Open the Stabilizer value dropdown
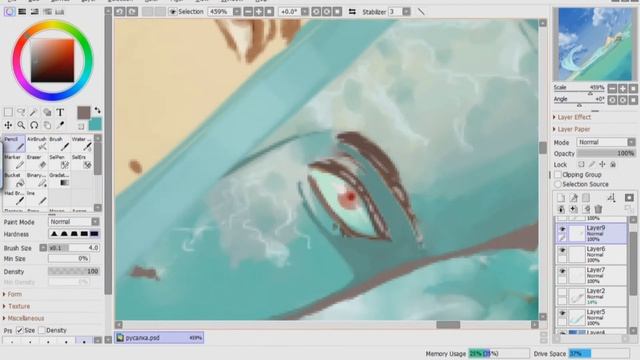This screenshot has width=640, height=360. click(407, 12)
